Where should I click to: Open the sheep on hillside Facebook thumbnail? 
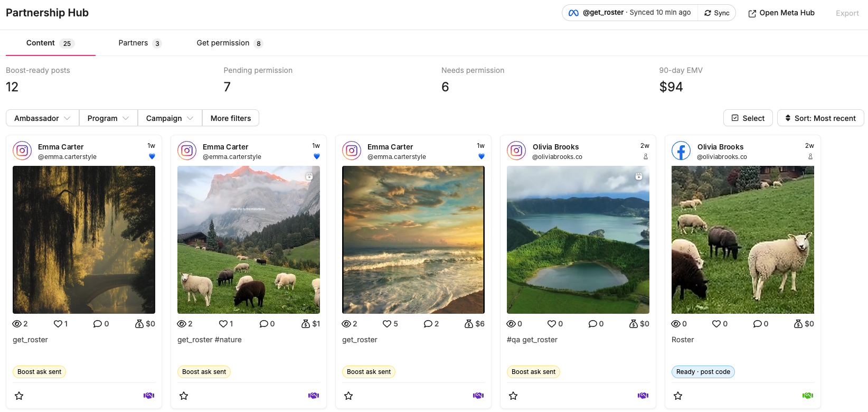[x=743, y=240]
